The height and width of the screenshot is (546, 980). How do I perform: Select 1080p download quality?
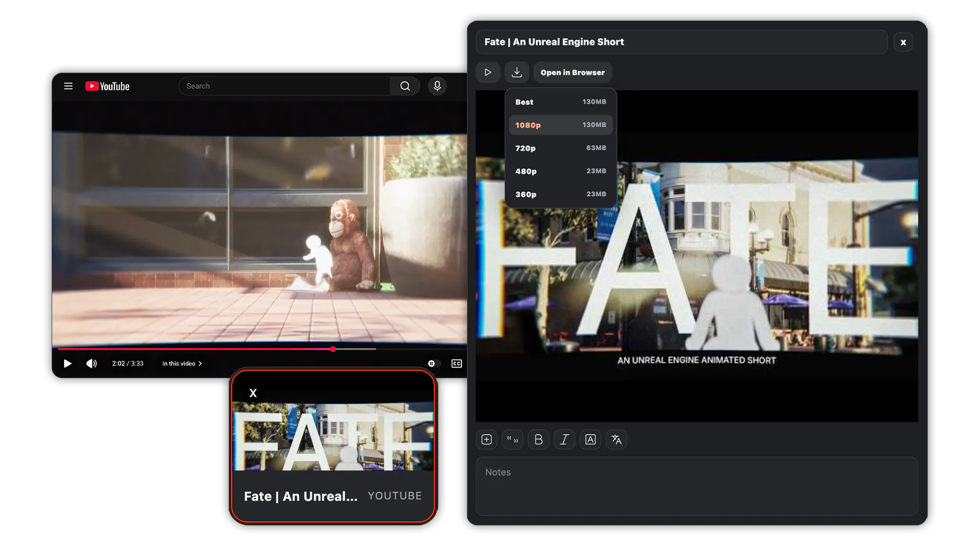(x=561, y=125)
